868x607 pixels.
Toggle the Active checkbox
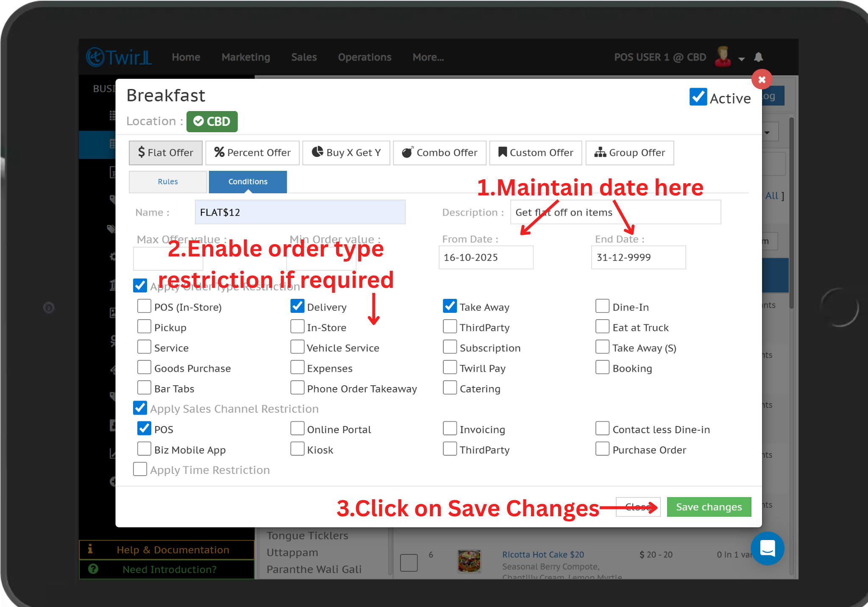click(x=698, y=97)
